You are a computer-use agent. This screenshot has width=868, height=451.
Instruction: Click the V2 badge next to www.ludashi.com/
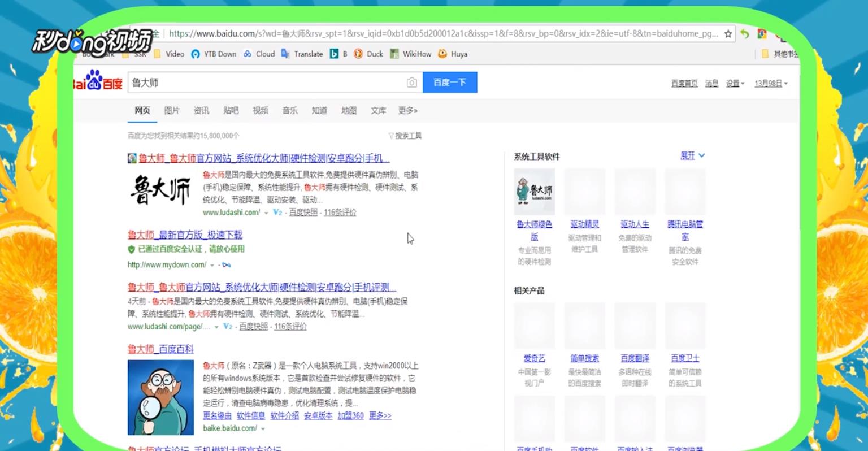pos(277,213)
